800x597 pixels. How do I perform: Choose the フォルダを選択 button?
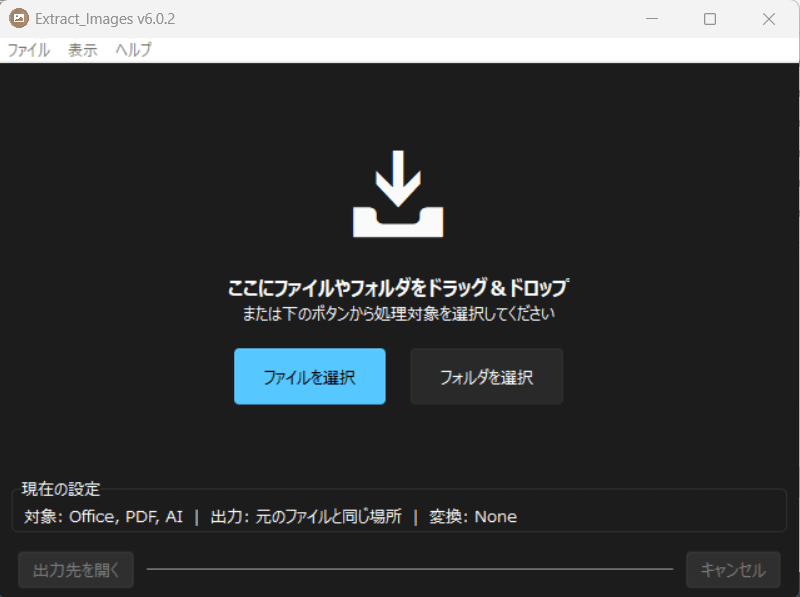[x=486, y=377]
